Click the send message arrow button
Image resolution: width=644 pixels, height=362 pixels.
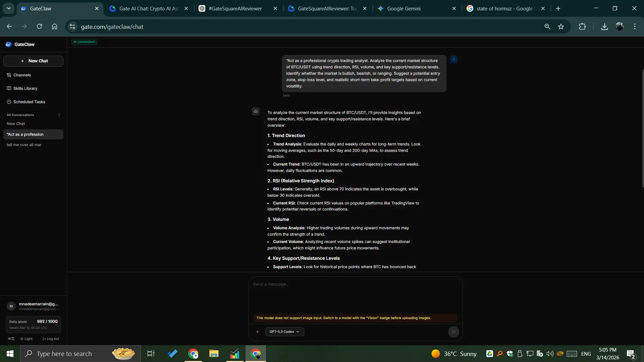[x=453, y=331]
